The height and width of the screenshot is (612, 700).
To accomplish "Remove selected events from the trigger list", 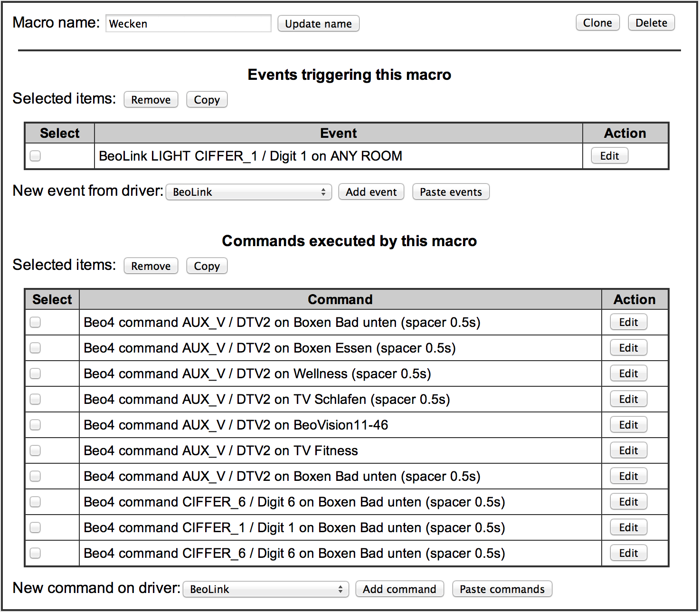I will coord(151,100).
